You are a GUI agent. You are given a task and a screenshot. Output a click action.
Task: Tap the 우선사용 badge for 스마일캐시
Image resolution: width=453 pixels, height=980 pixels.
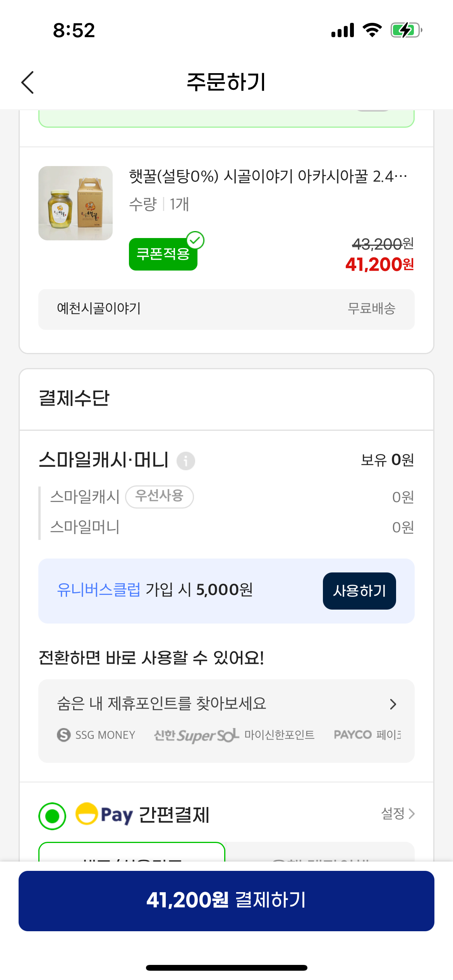pyautogui.click(x=160, y=497)
